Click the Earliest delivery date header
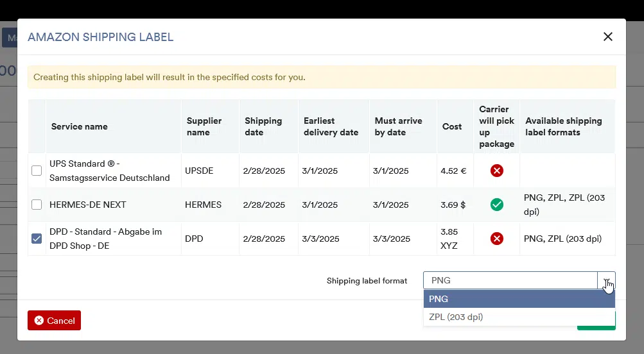The width and height of the screenshot is (644, 354). pos(331,126)
